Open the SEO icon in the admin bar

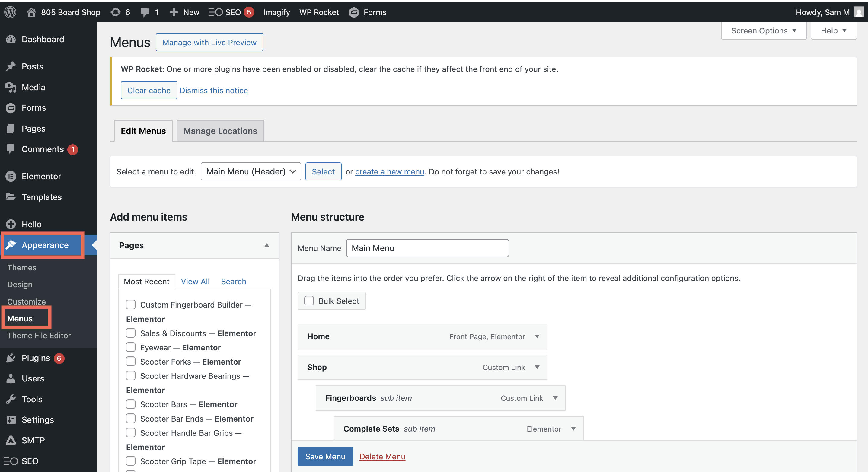tap(216, 12)
